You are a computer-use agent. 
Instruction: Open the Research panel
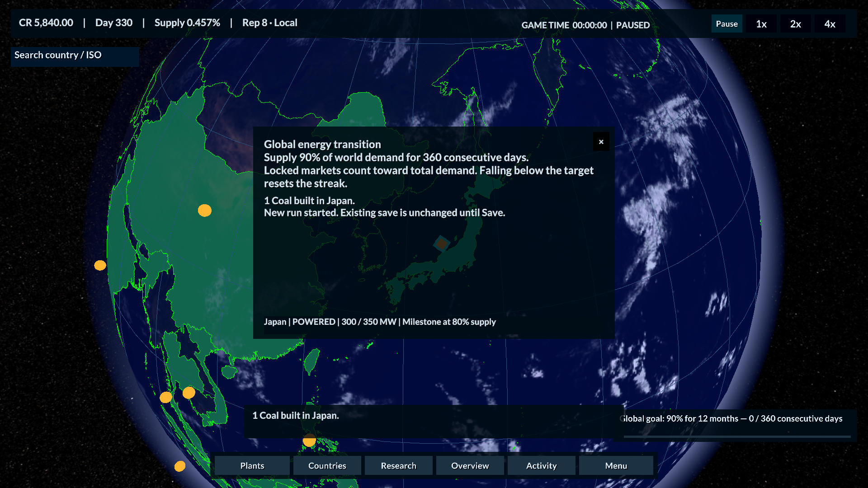(399, 465)
